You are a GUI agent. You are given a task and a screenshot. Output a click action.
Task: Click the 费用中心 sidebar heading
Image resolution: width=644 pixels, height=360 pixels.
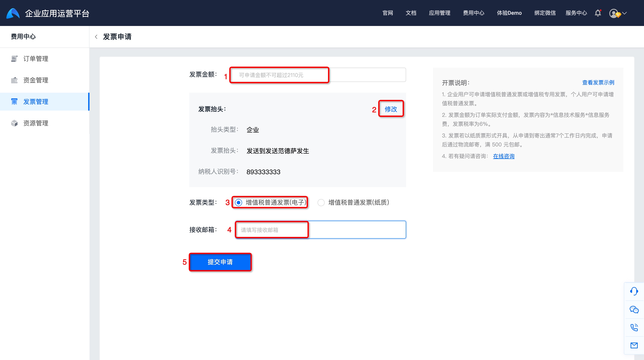(23, 36)
